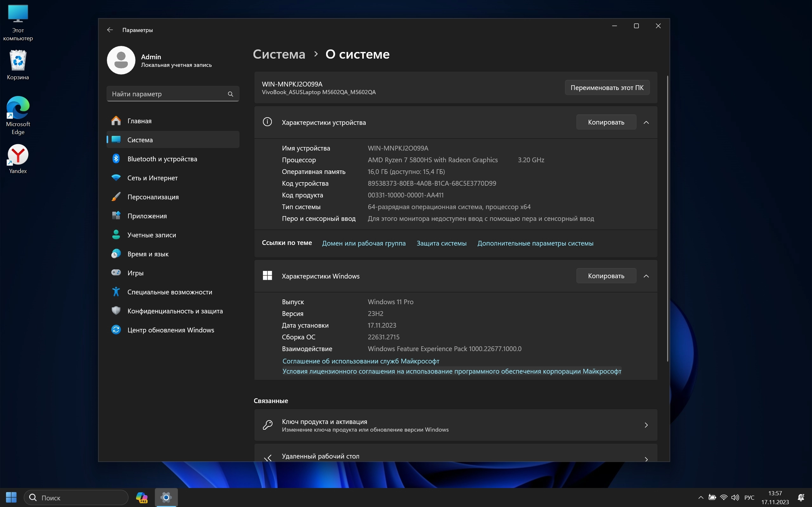812x507 pixels.
Task: Click the Accessibility figure icon in sidebar
Action: pyautogui.click(x=116, y=292)
